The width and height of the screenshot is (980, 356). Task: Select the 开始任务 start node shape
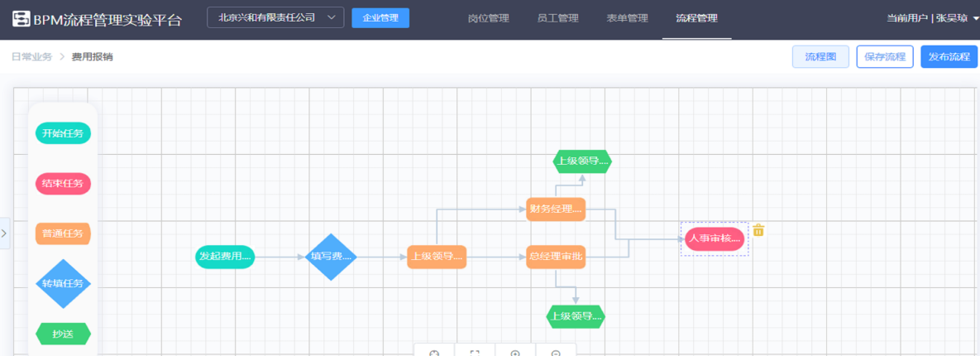click(x=63, y=133)
